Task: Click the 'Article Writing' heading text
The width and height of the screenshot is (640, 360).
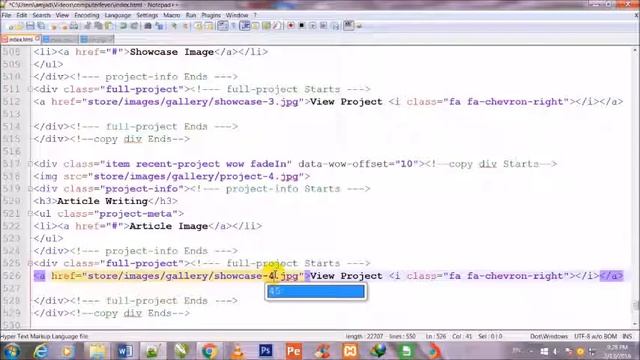Action: coord(102,201)
